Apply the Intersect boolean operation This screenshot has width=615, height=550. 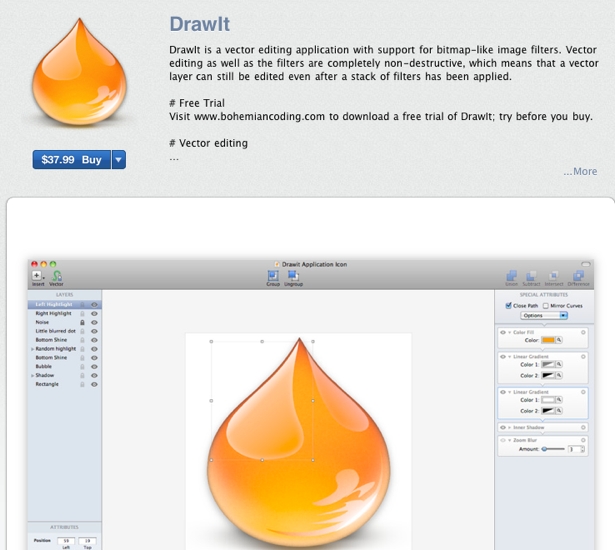click(554, 279)
